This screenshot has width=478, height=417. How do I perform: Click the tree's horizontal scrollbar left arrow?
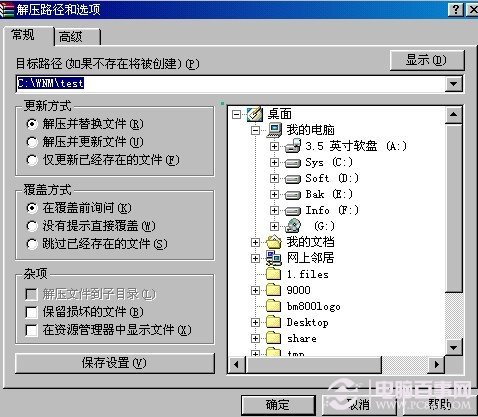click(x=236, y=364)
